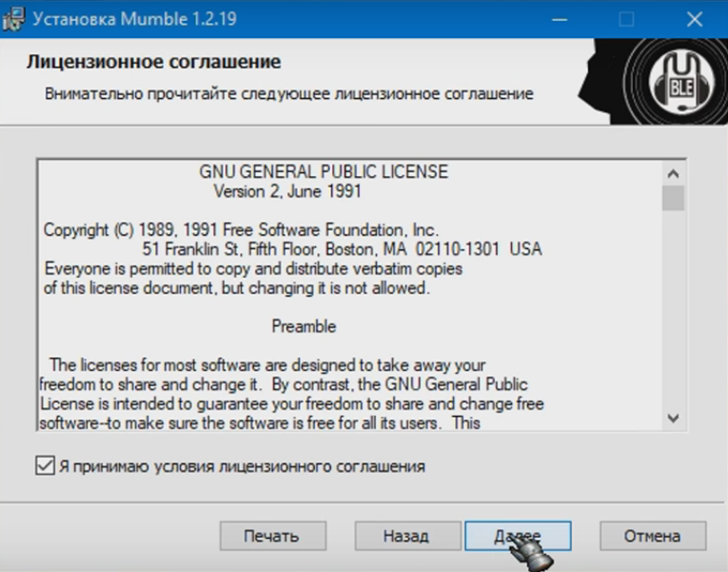Click the Mumble installer icon in title bar
728x572 pixels.
[x=13, y=19]
